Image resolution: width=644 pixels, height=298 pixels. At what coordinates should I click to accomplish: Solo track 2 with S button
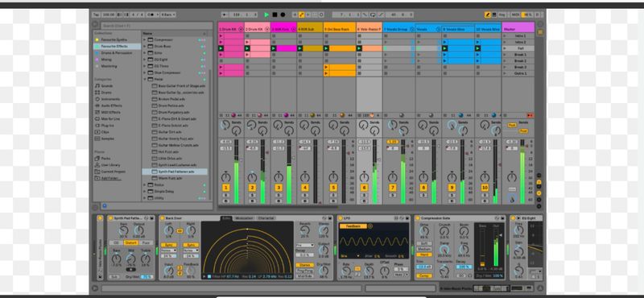tap(252, 195)
